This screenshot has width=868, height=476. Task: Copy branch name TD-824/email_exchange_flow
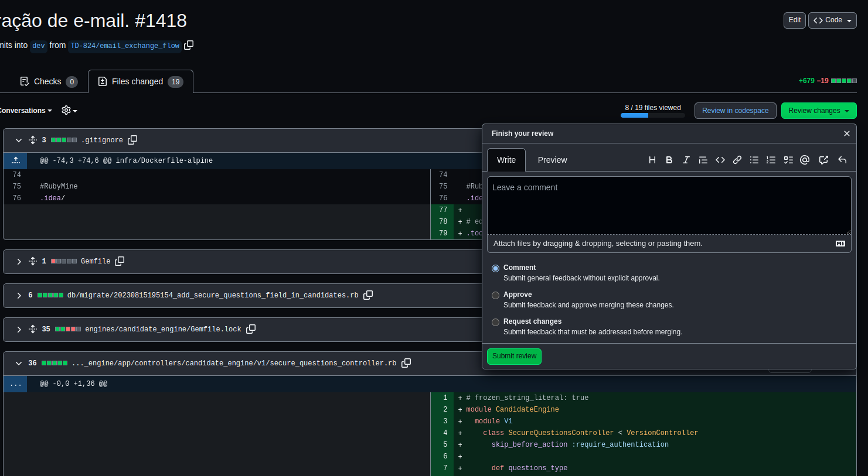point(189,45)
